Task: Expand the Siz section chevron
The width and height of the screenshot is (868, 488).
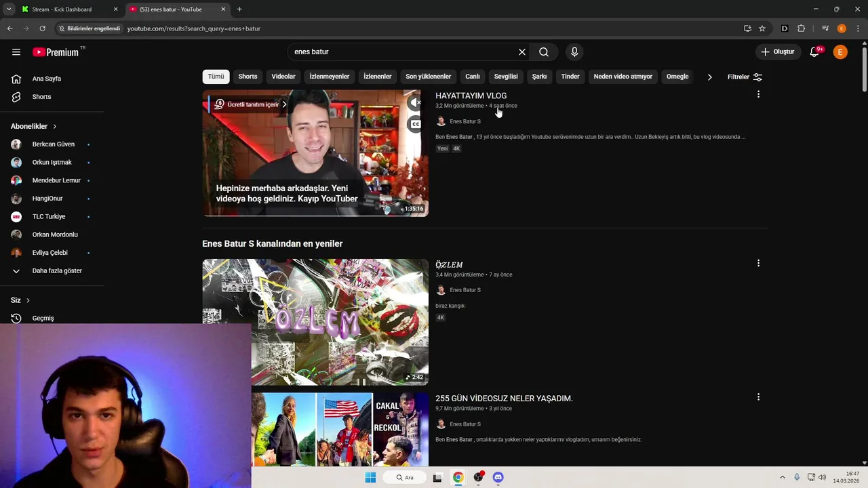Action: (28, 300)
